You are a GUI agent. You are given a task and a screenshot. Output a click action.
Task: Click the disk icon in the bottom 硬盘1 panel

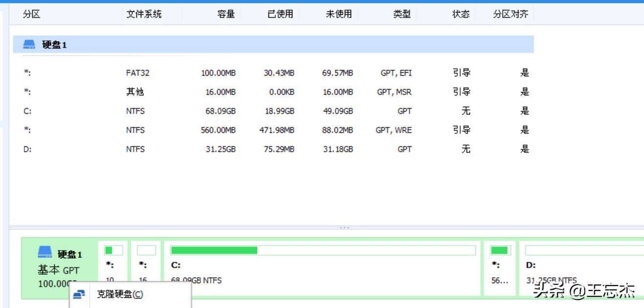[44, 253]
